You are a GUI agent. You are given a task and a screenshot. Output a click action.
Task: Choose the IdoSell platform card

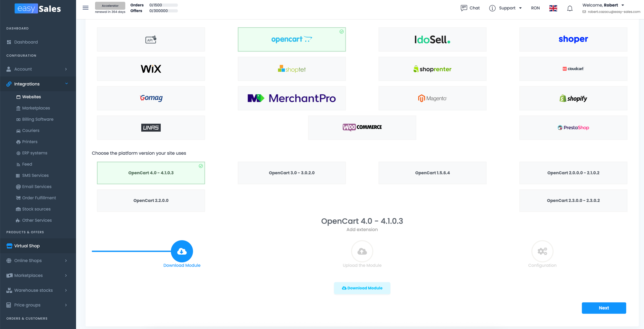coord(432,40)
